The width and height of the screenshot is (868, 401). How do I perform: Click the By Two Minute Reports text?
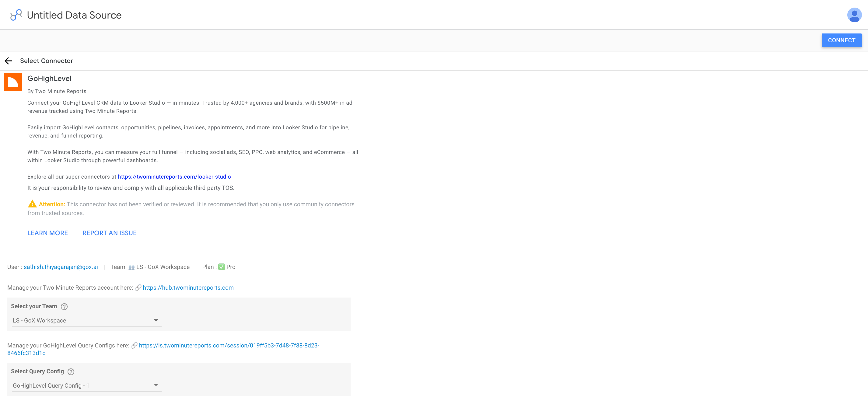pos(57,91)
